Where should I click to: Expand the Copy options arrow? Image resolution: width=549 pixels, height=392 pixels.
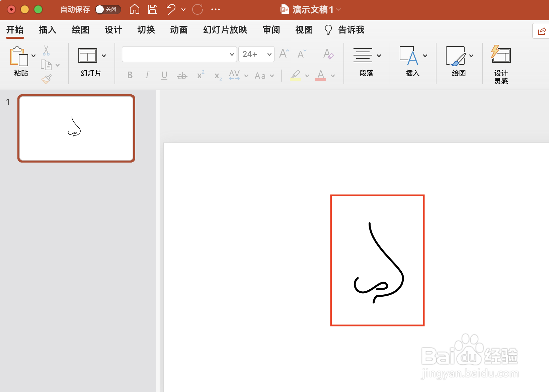[x=58, y=65]
